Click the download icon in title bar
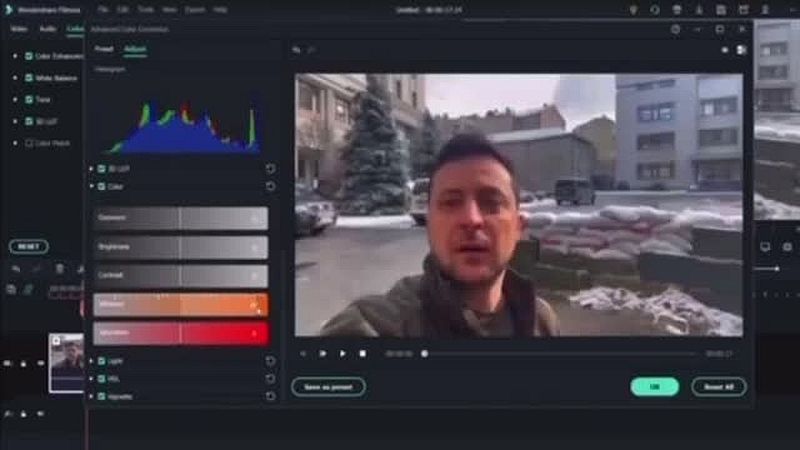Image resolution: width=800 pixels, height=450 pixels. point(699,10)
